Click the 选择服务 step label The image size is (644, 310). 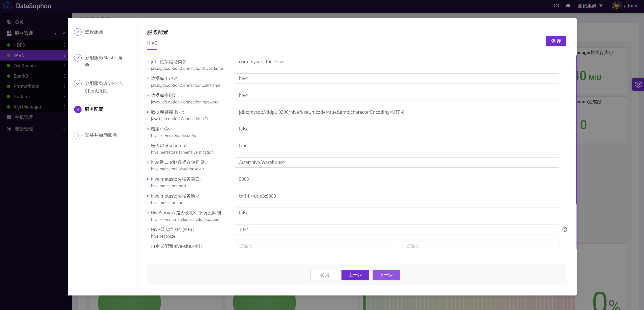pos(94,32)
